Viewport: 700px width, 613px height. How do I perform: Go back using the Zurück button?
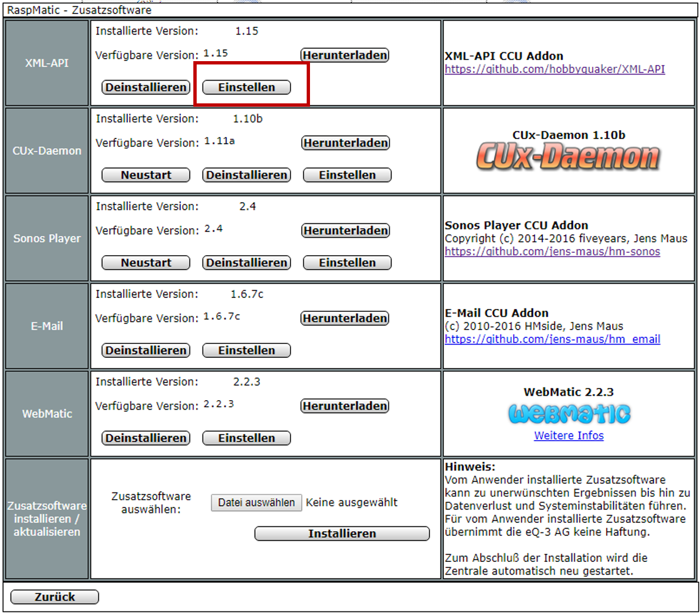click(54, 597)
